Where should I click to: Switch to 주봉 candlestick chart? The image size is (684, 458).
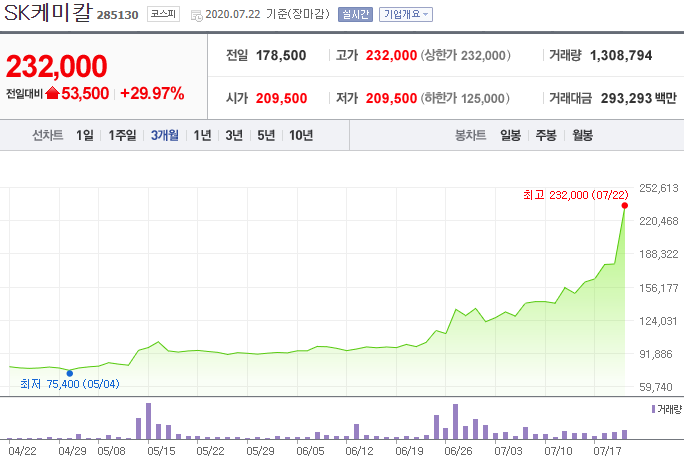coord(546,135)
